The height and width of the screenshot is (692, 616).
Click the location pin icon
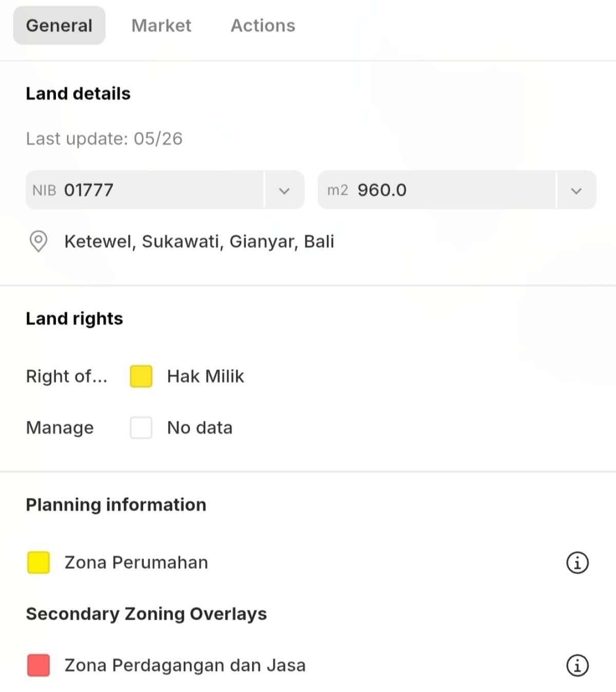38,241
